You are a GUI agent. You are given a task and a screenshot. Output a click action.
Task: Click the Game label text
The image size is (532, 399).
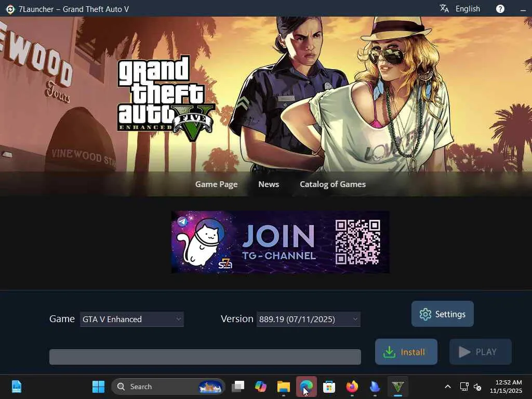click(62, 319)
